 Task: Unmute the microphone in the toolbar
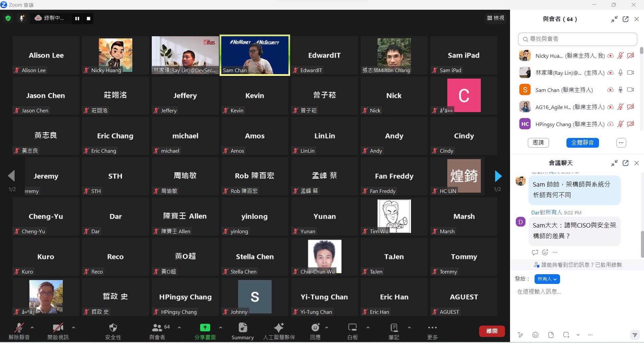19,328
